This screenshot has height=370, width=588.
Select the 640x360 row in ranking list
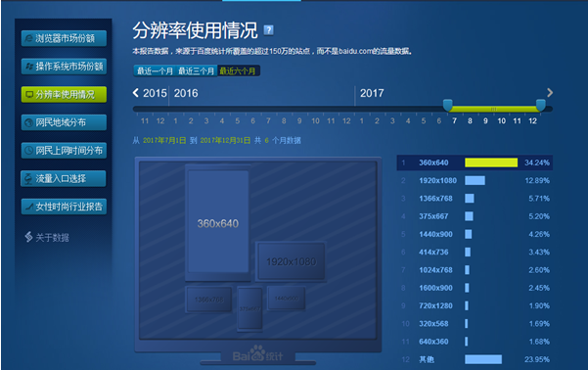coord(475,342)
